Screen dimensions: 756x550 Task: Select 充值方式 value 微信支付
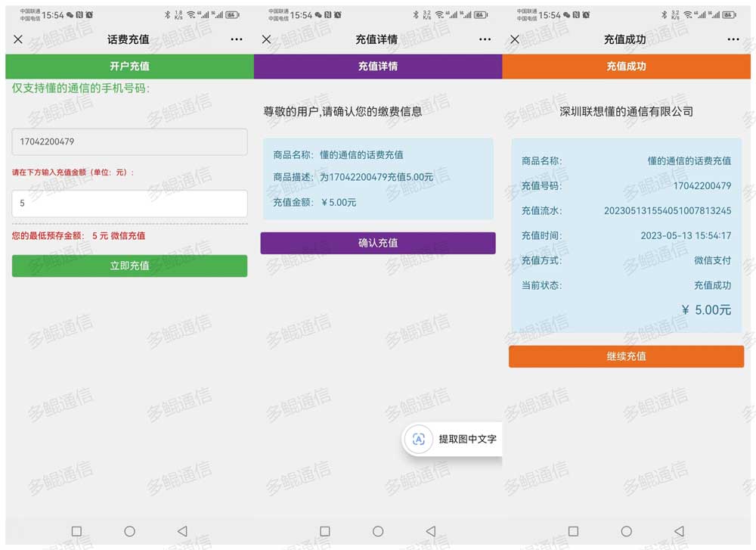pyautogui.click(x=713, y=260)
